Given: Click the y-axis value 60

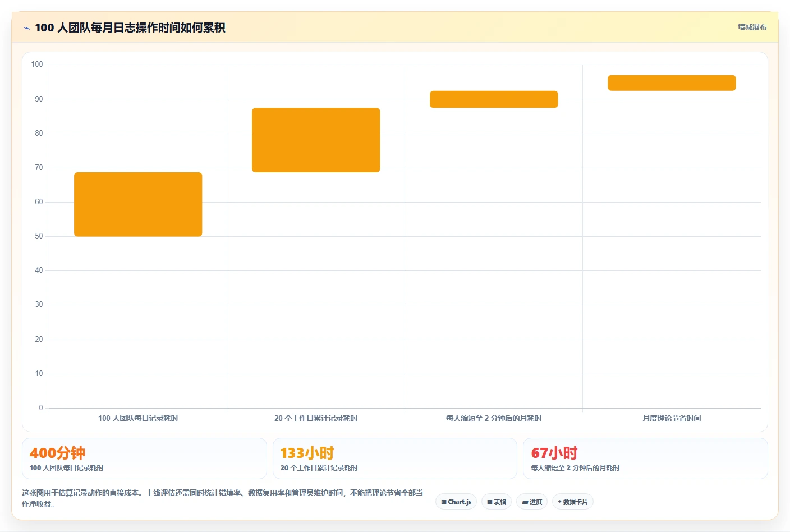Looking at the screenshot, I should [39, 201].
